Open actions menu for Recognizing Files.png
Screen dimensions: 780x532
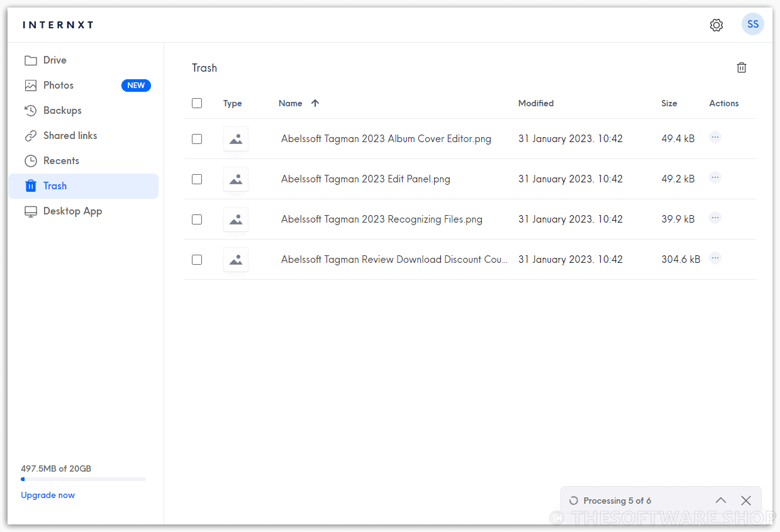(x=715, y=218)
